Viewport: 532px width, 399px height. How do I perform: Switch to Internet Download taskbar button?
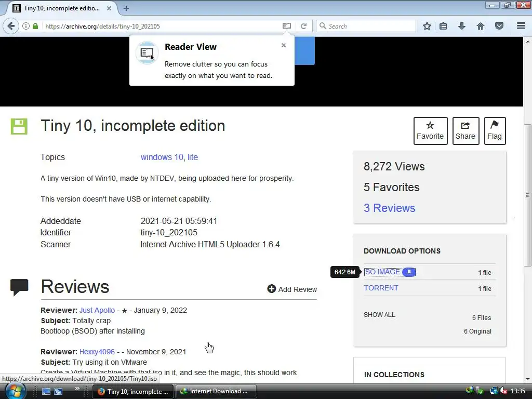click(x=216, y=391)
